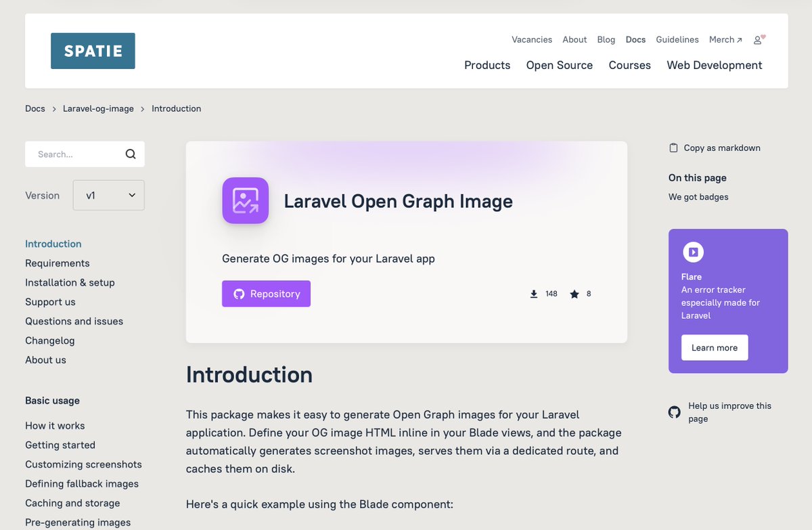
Task: Click the Spatie logo
Action: pos(93,51)
